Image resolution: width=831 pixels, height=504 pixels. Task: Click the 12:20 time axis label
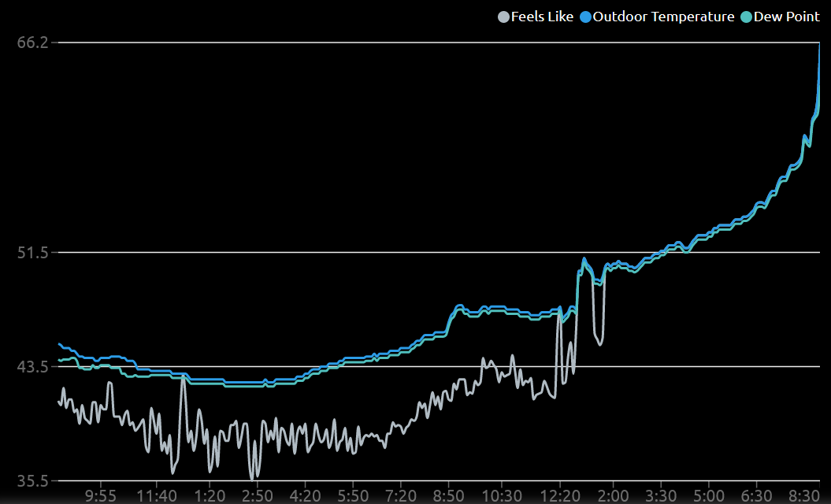560,496
